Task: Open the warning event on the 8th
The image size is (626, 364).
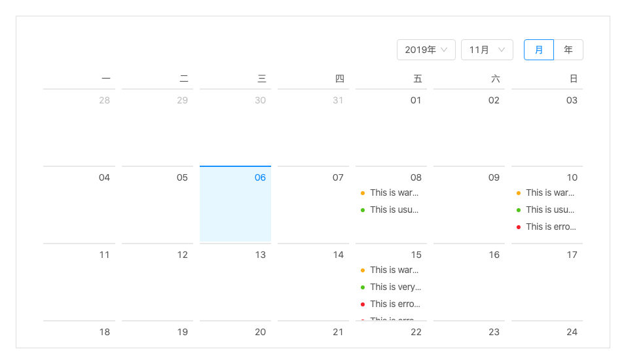Action: pyautogui.click(x=394, y=192)
